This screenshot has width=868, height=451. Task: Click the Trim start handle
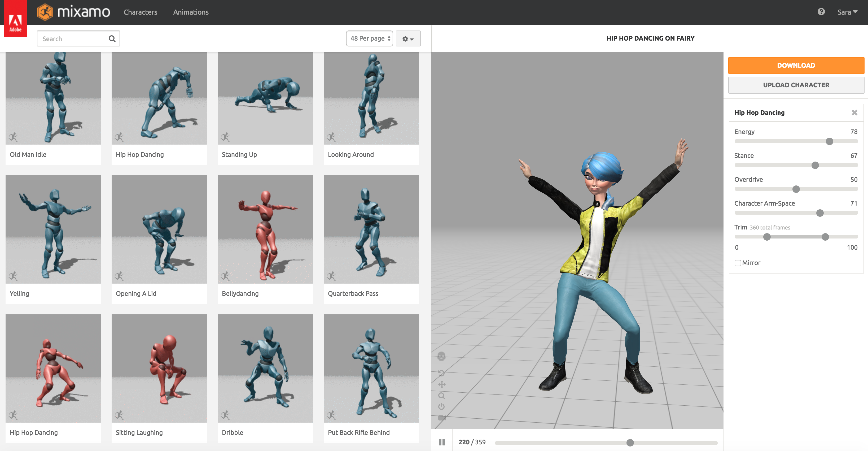tap(767, 237)
